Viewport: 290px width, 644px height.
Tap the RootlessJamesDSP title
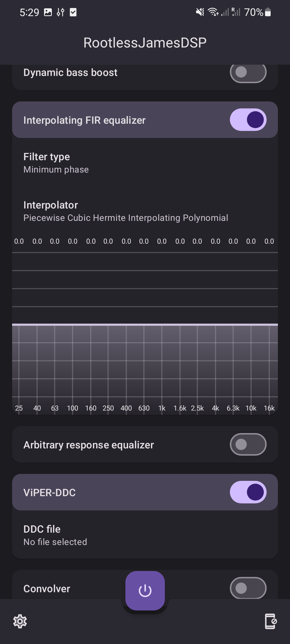point(145,43)
